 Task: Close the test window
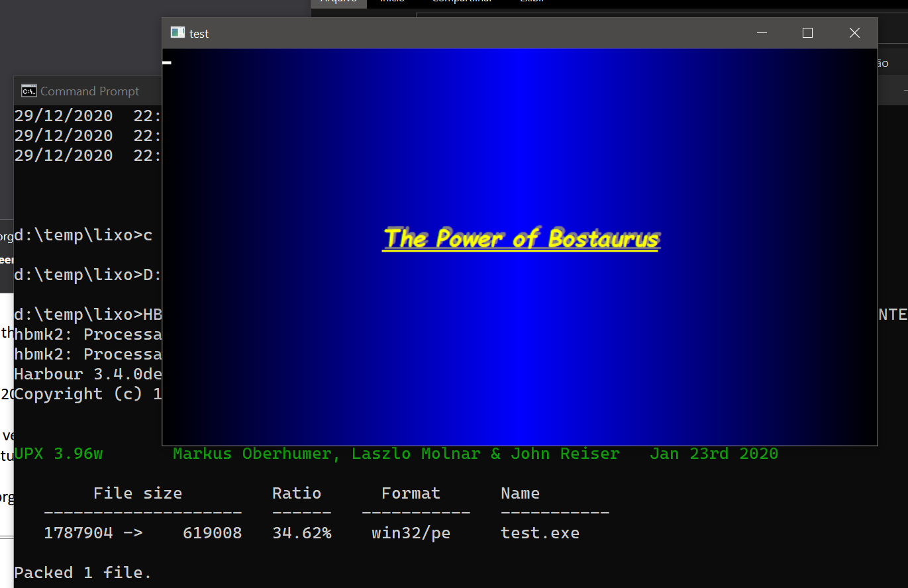point(854,33)
